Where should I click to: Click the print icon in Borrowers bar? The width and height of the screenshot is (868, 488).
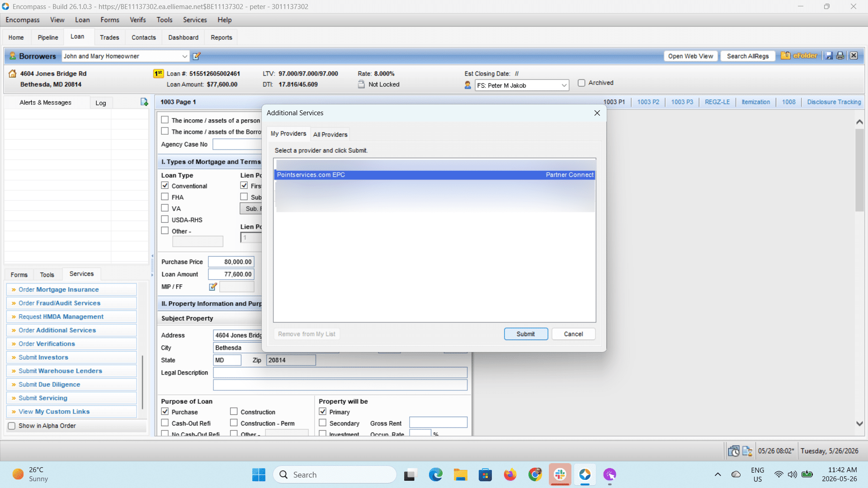tap(840, 56)
